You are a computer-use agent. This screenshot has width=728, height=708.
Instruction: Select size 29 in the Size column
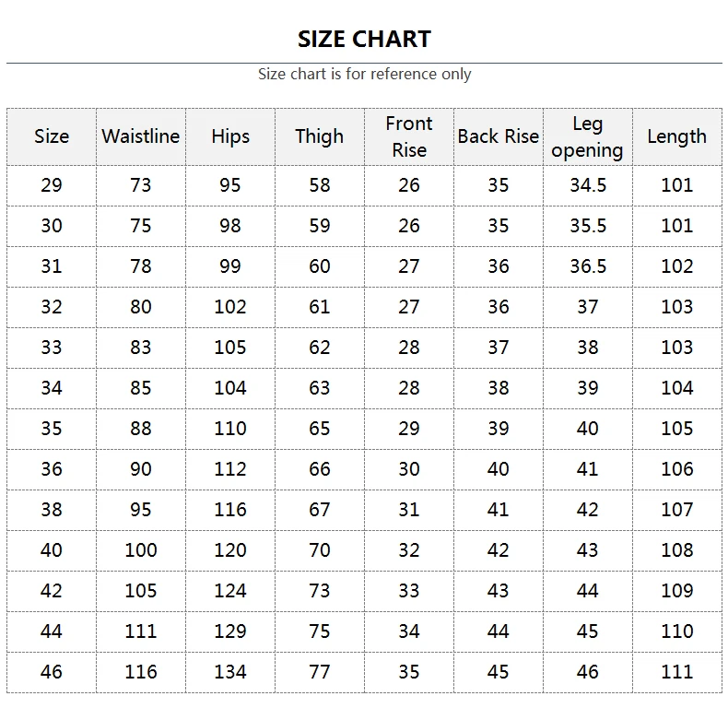pyautogui.click(x=52, y=185)
